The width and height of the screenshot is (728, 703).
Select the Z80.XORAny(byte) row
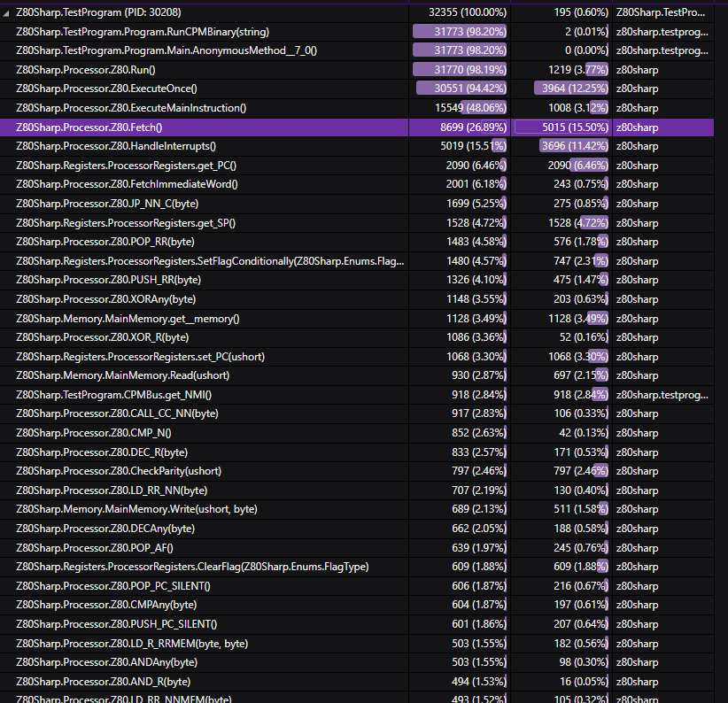pos(357,299)
